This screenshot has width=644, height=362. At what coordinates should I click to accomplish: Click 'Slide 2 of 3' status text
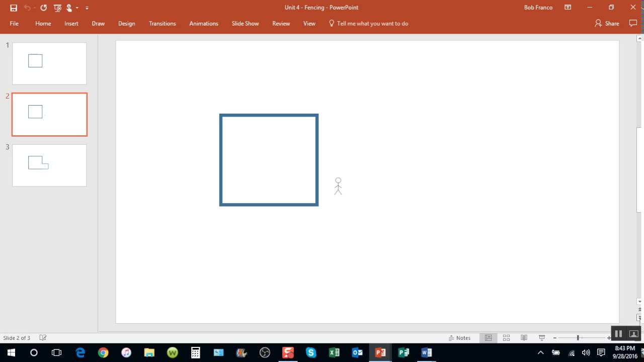pyautogui.click(x=17, y=338)
